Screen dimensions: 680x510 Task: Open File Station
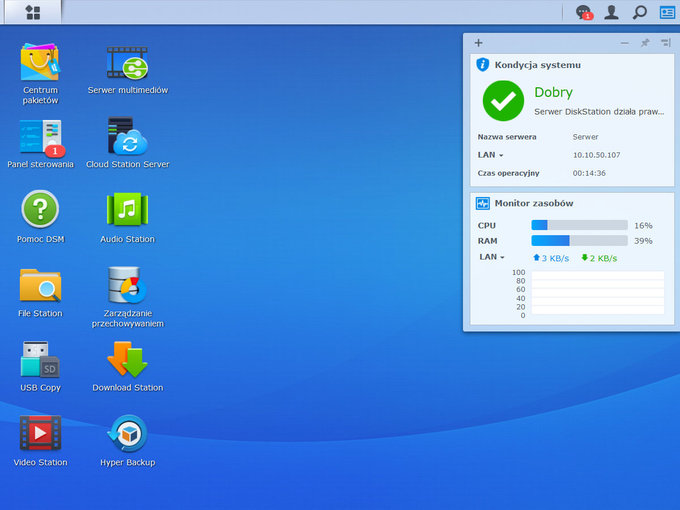(x=40, y=292)
